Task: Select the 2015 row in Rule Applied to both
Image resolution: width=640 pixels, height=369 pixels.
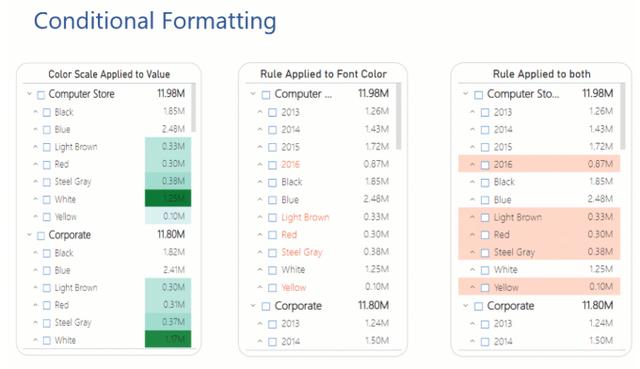Action: (x=539, y=147)
